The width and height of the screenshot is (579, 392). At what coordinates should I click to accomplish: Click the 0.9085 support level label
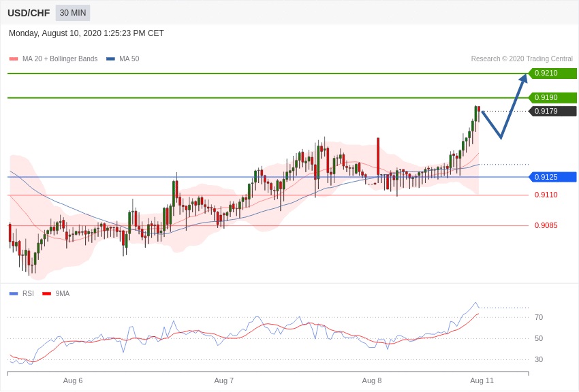(546, 225)
